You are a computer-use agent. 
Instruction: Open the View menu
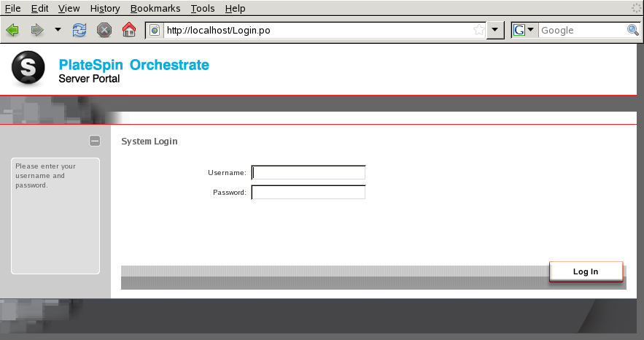69,8
